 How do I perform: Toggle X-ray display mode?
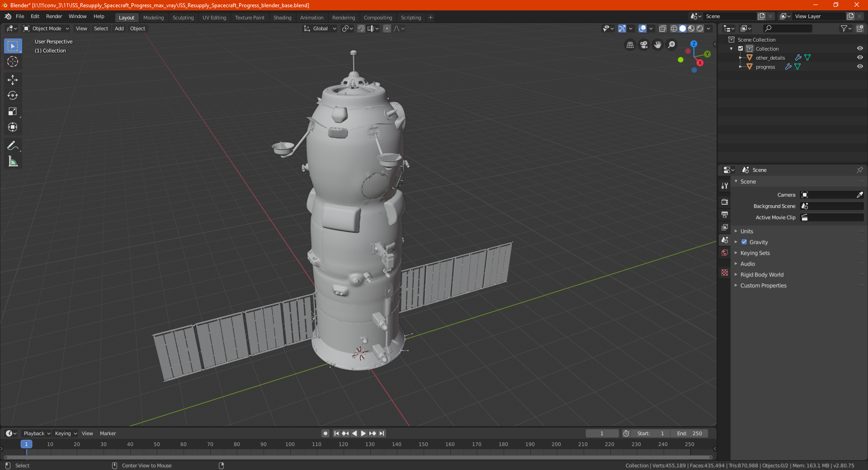(x=663, y=28)
